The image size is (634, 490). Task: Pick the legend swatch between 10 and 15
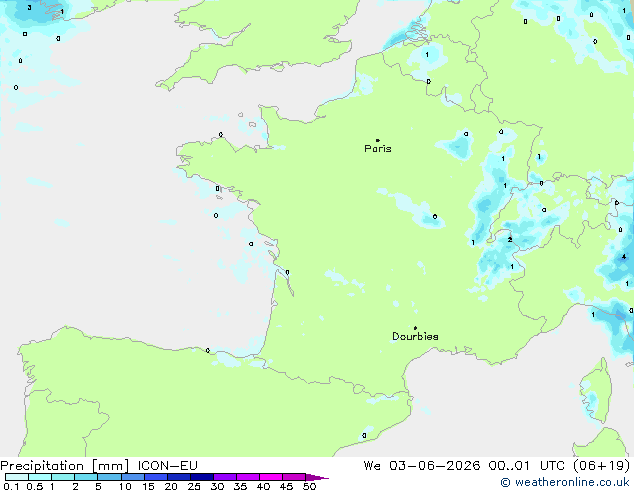(x=133, y=477)
